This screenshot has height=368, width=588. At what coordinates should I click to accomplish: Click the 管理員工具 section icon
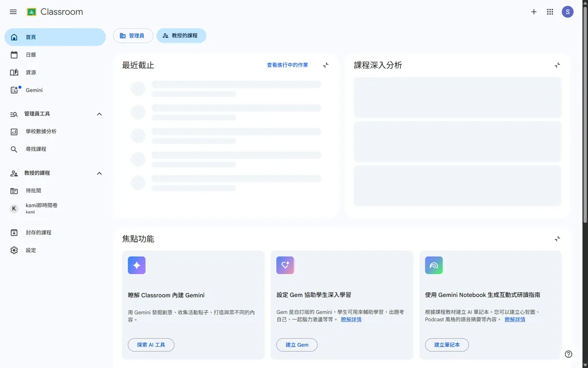(14, 114)
